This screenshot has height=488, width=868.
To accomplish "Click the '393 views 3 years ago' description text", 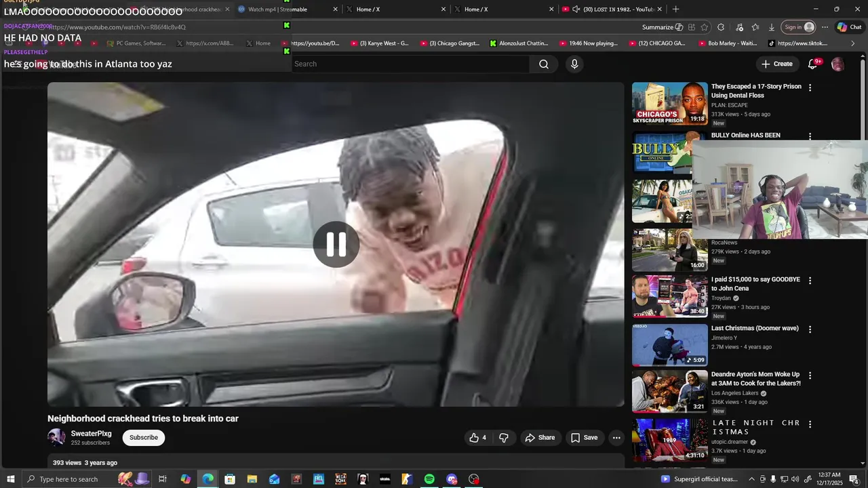I will [x=85, y=463].
